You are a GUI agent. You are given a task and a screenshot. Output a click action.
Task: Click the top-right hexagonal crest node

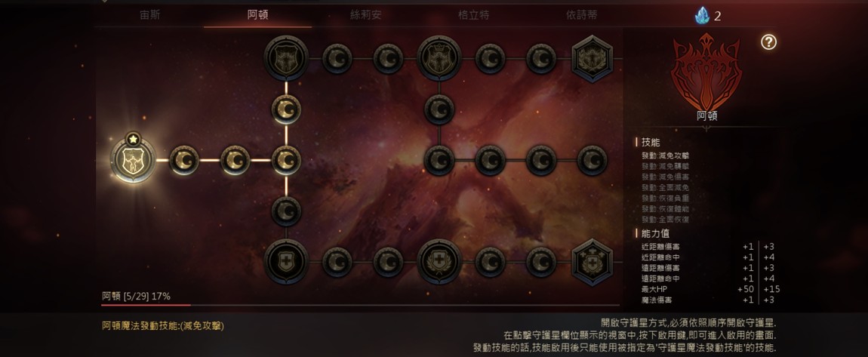[593, 58]
